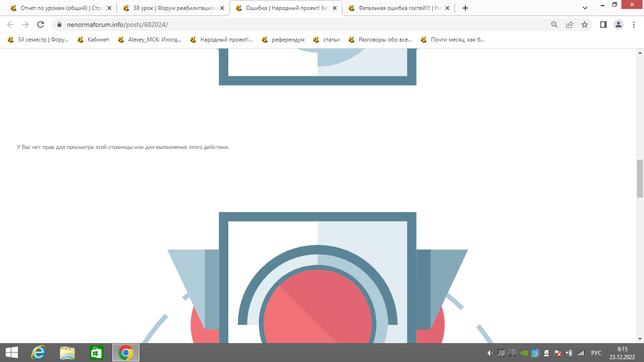This screenshot has width=644, height=362.
Task: Open the Chrome profile avatar
Action: tap(619, 25)
